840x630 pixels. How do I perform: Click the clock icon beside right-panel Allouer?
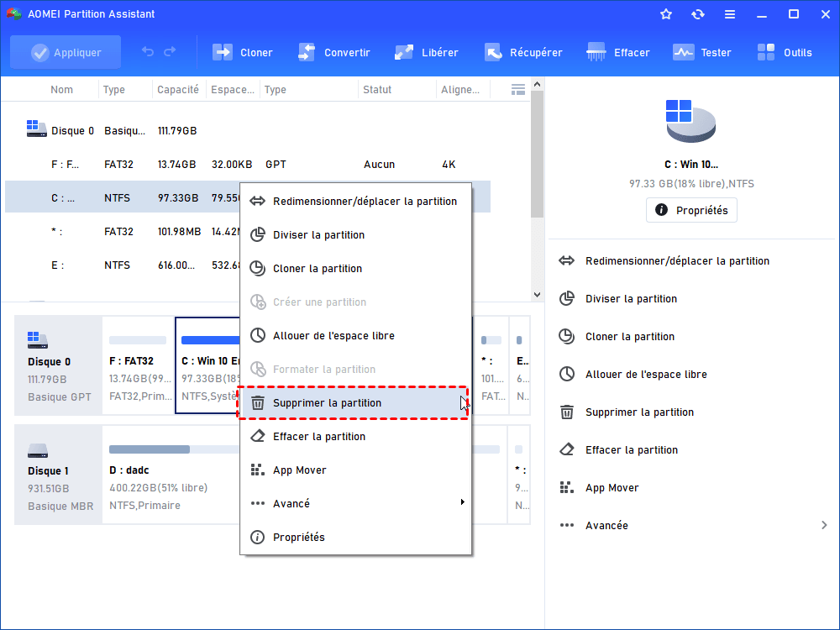(567, 374)
